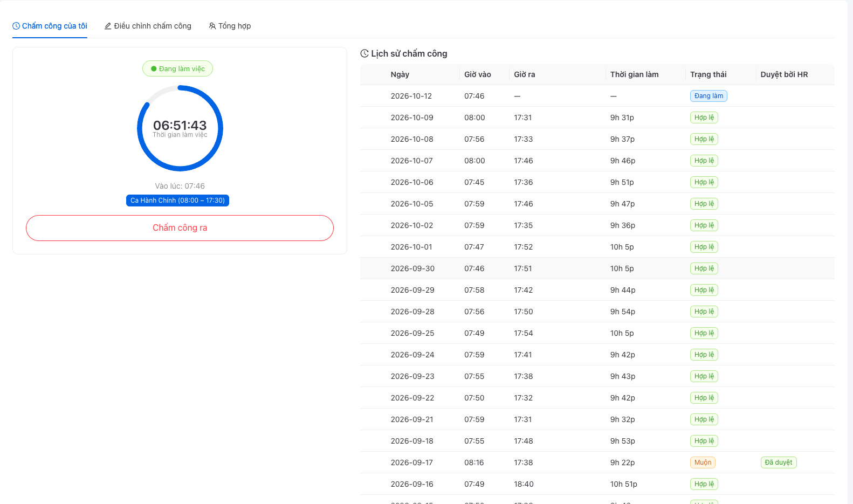
Task: Click the clock icon in Chấm công của tôi tab
Action: (16, 26)
